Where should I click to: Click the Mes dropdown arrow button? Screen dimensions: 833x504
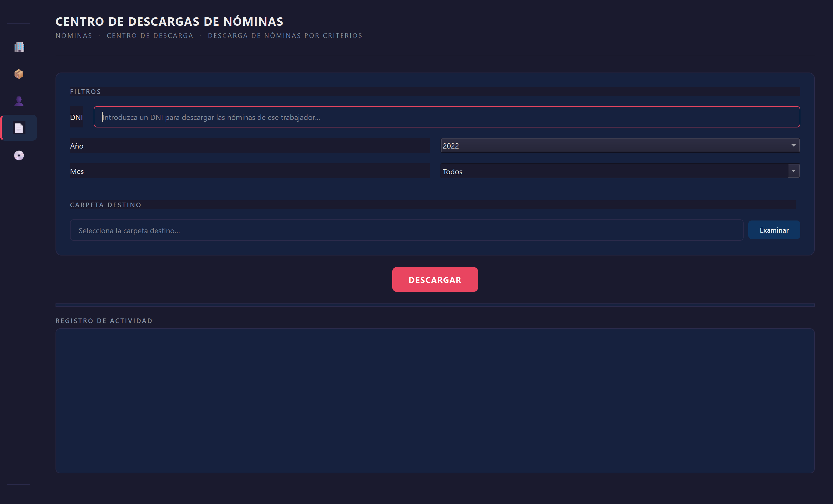tap(793, 171)
